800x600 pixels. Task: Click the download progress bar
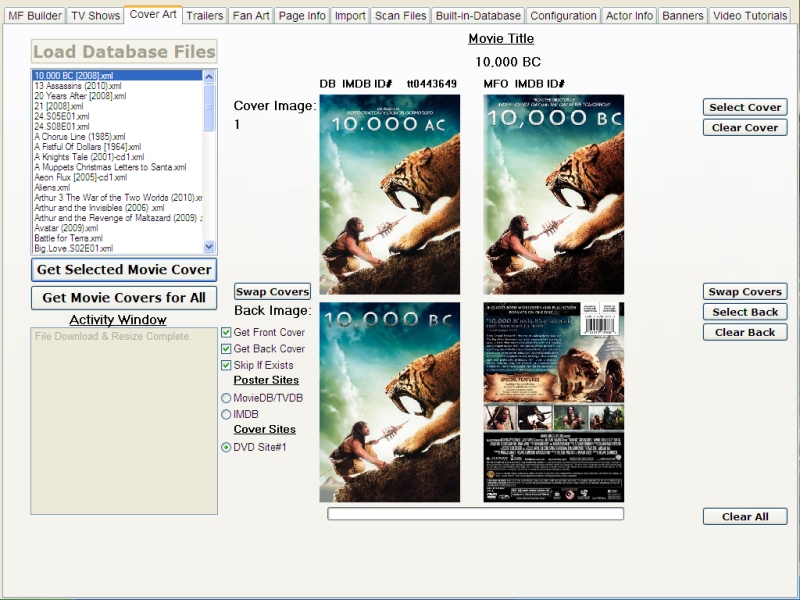pos(475,514)
